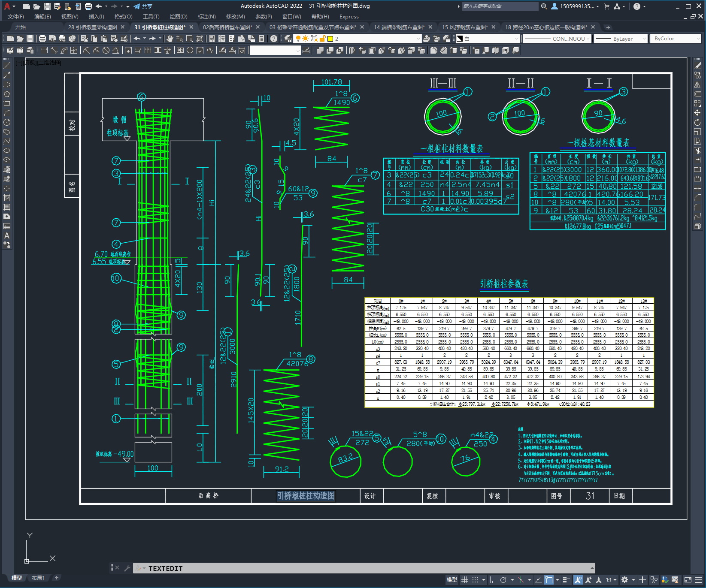Click the Plot print icon in standard toolbar
Image resolution: width=706 pixels, height=588 pixels.
pos(42,39)
